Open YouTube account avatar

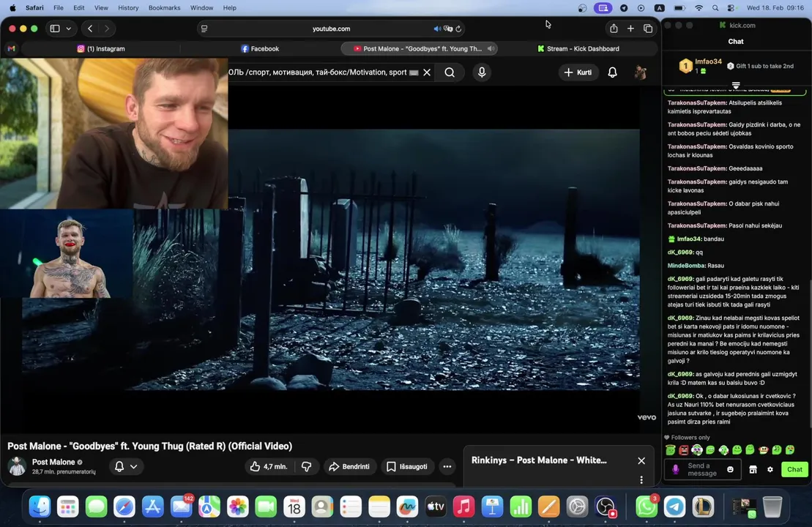click(x=641, y=72)
